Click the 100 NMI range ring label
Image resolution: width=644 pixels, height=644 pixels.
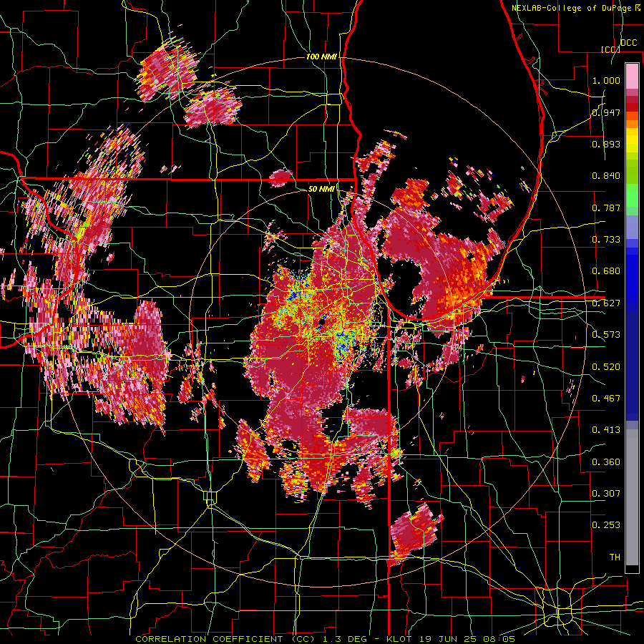[321, 57]
